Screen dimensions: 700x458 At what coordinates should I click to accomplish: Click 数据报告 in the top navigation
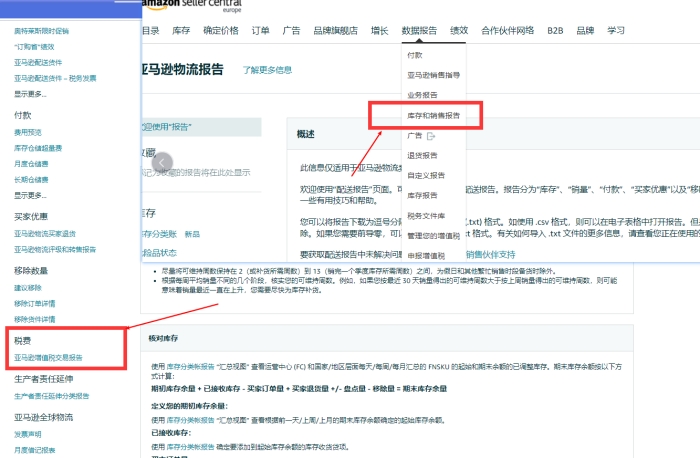coord(419,31)
